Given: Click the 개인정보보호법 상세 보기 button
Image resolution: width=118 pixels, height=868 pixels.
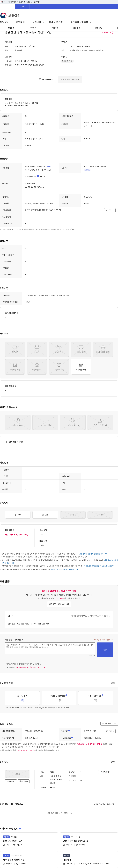Looking at the screenshot, I should coord(59,604).
